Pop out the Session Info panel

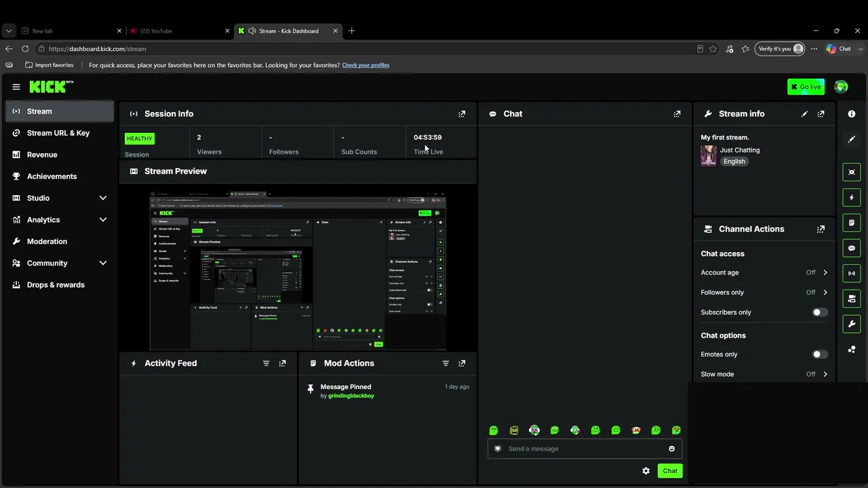[462, 114]
